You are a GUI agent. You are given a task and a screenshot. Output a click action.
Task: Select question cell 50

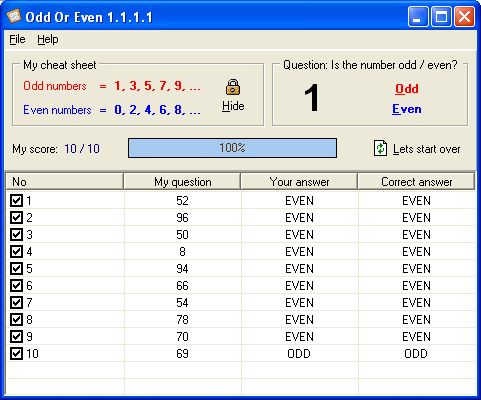(182, 235)
